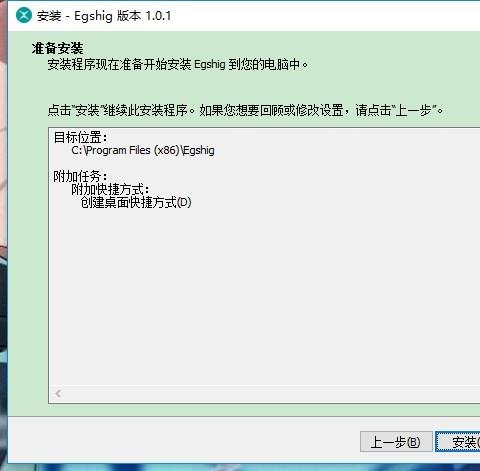Start installation with the 安装 button
Screen dimensions: 480x471
458,442
